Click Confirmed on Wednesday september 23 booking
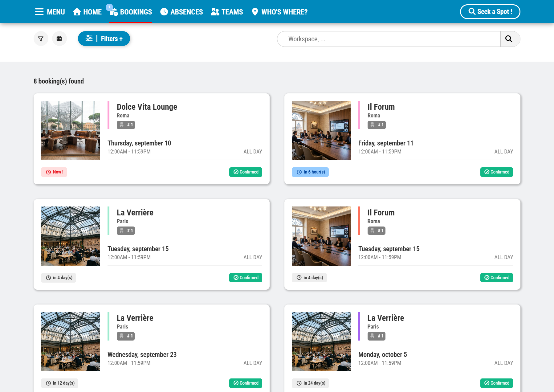This screenshot has width=554, height=392. tap(246, 383)
